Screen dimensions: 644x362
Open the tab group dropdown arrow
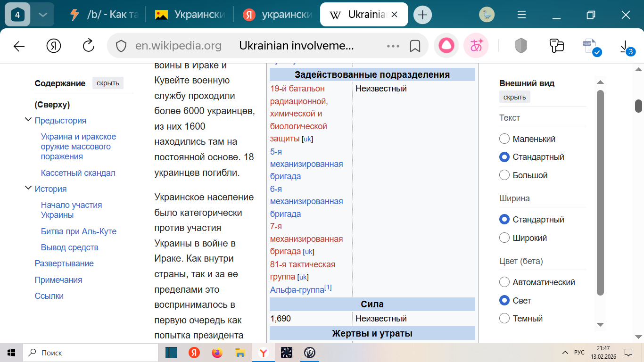click(x=42, y=15)
